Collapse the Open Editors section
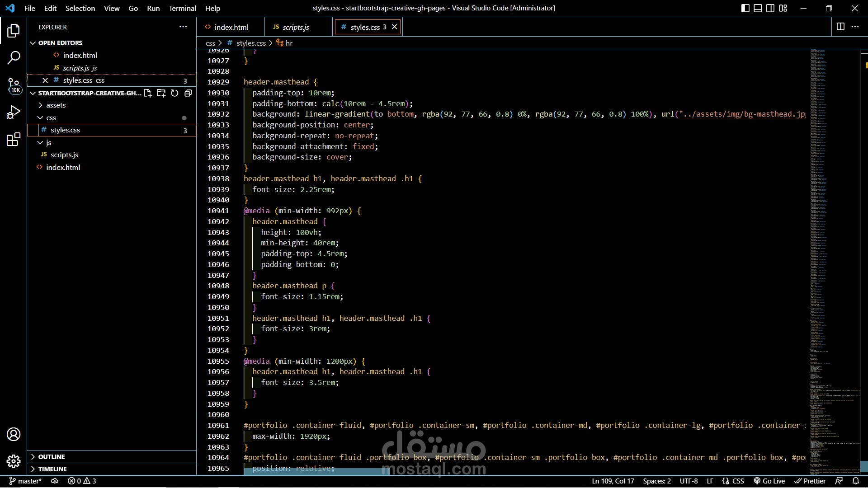 (x=112, y=43)
